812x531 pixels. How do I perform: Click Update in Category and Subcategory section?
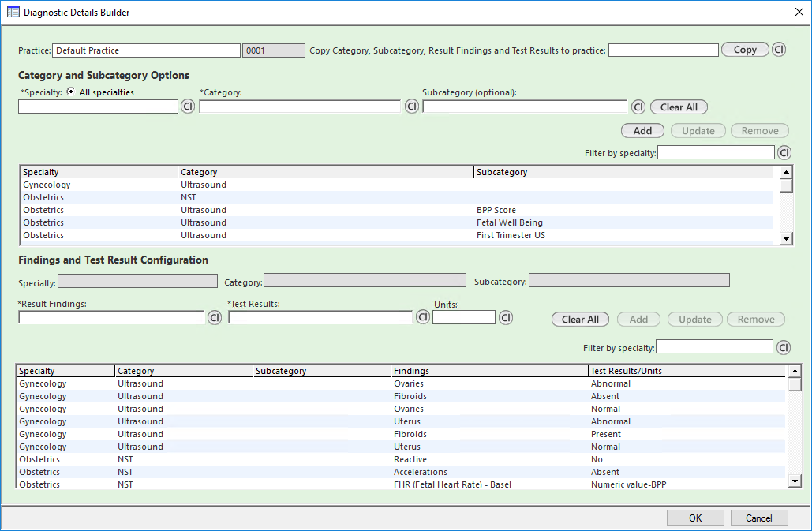click(698, 131)
